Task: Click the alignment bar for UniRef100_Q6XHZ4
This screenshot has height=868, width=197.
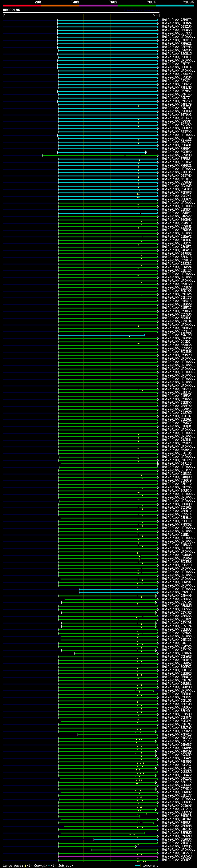Action: click(116, 653)
